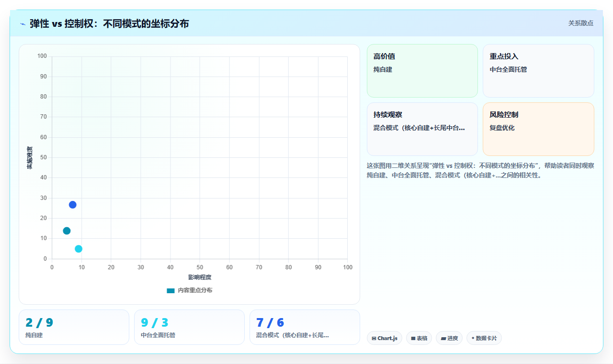This screenshot has width=613, height=364.
Task: Select the cyan scatter point near 5
Action: click(79, 249)
